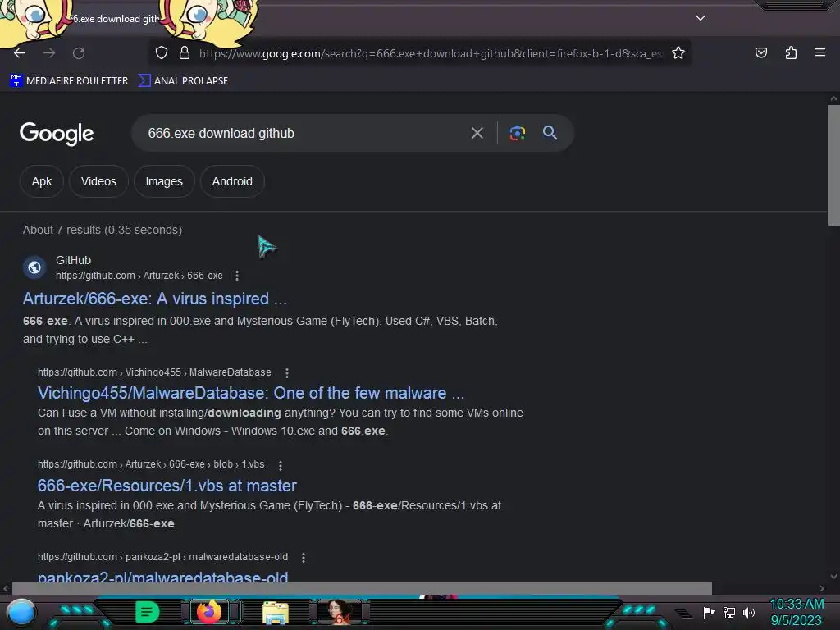Viewport: 840px width, 630px height.
Task: Click the padlock site security icon
Action: pos(185,53)
